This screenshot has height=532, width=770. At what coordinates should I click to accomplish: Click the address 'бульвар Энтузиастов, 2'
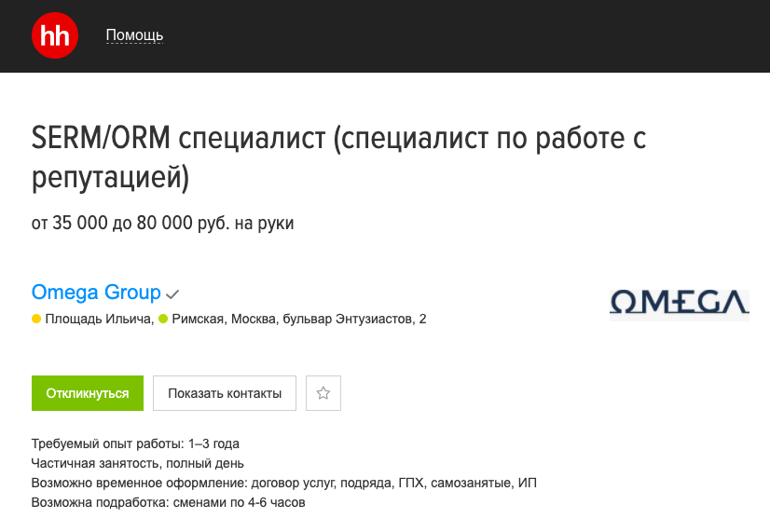point(356,319)
